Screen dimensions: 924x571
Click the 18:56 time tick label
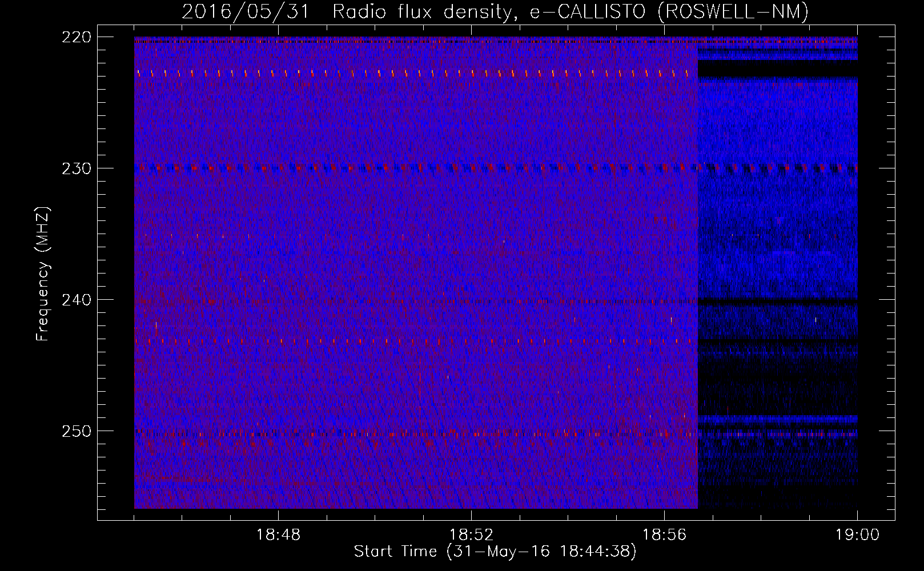pyautogui.click(x=664, y=535)
